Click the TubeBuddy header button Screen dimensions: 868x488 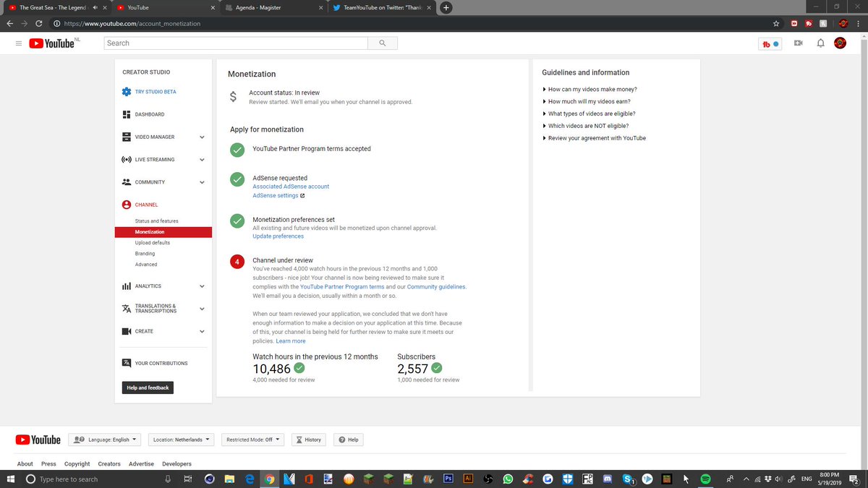click(x=770, y=43)
